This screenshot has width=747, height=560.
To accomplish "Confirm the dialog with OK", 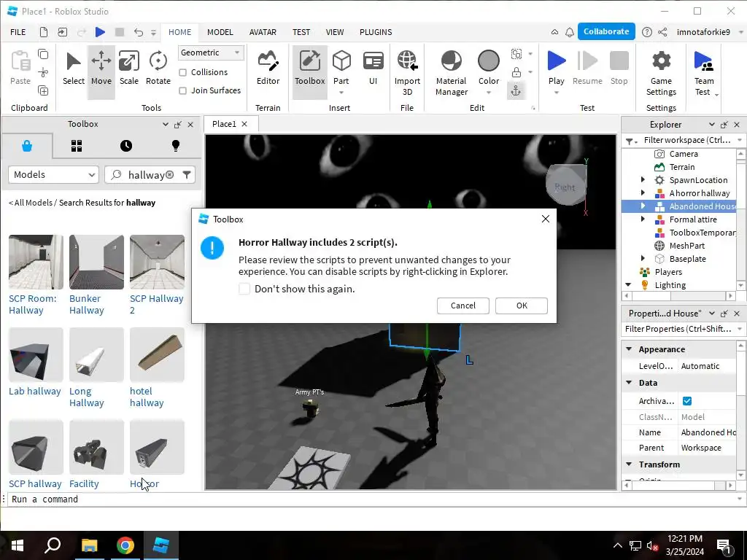I will click(522, 306).
